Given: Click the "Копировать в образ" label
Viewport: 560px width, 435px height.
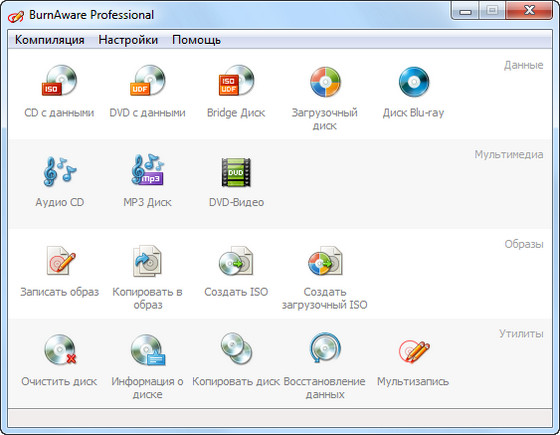Looking at the screenshot, I should coord(148,299).
